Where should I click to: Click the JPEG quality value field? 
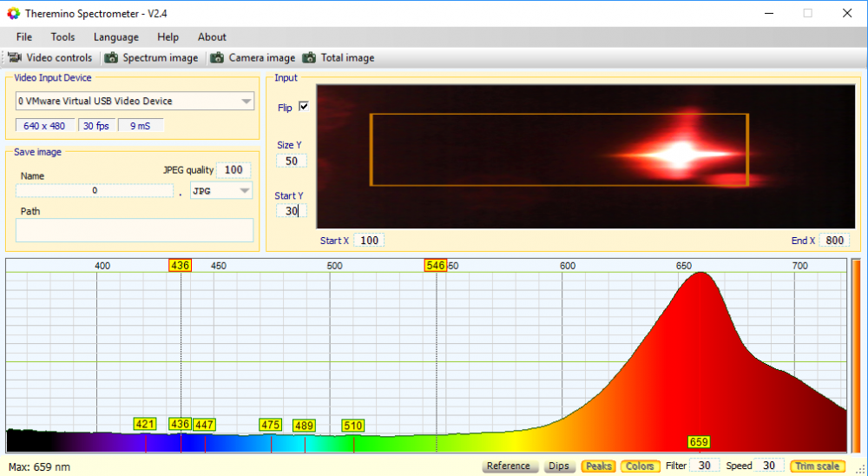233,170
